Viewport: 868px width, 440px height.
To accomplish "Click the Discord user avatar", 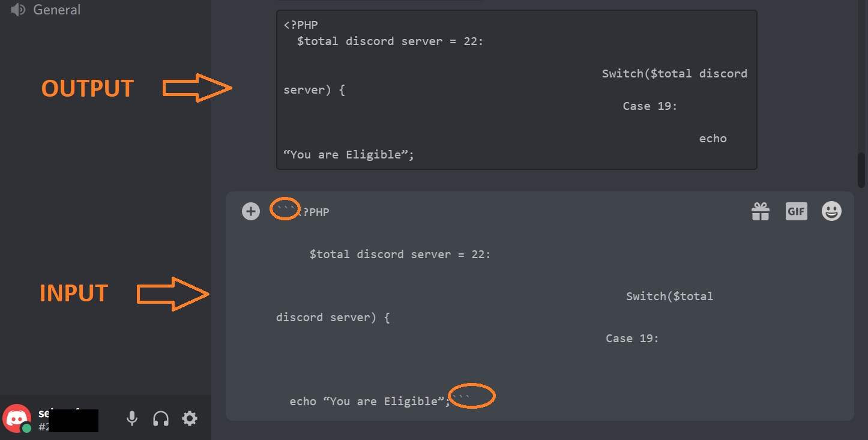I will coord(16,418).
